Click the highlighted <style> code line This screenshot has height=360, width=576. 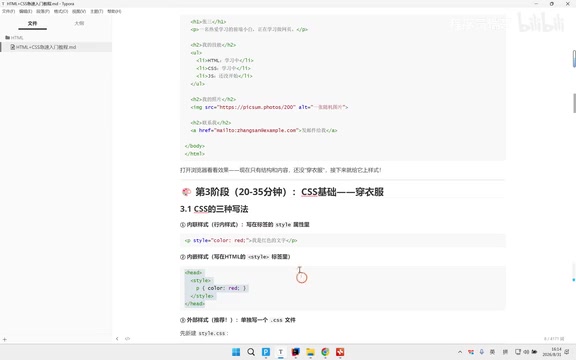(201, 280)
